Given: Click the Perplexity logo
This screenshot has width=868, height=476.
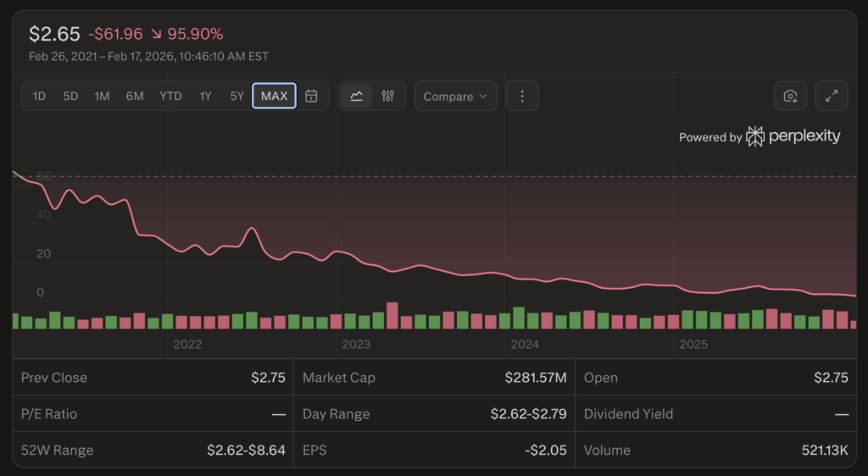Looking at the screenshot, I should click(x=793, y=136).
